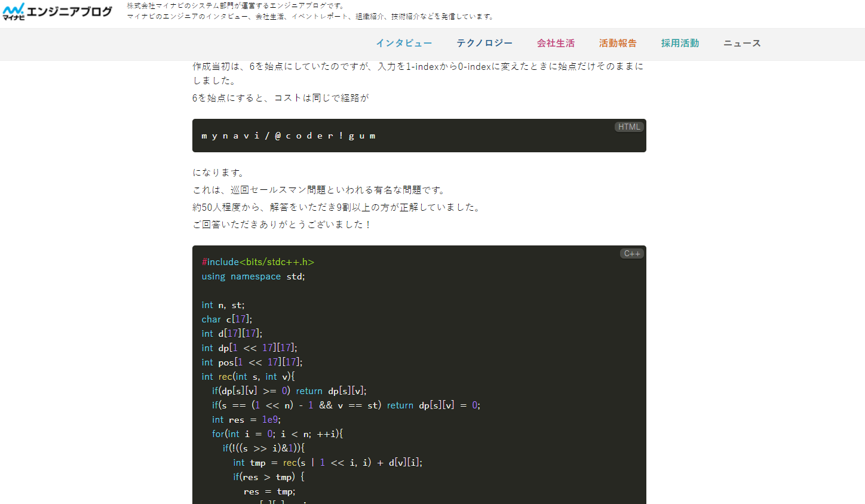The image size is (865, 504).
Task: Click the line "ご回答いただきありがとうございました！"
Action: click(x=283, y=225)
